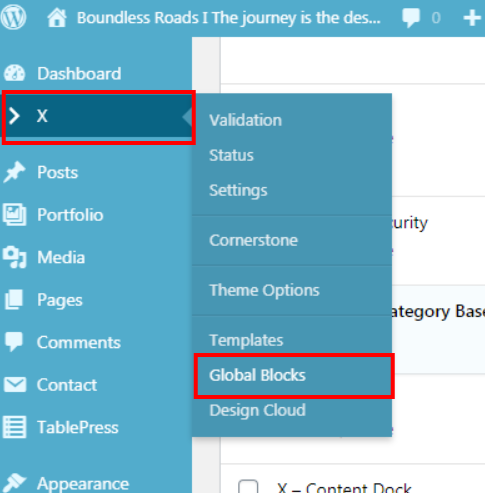
Task: Click the plus New content icon
Action: point(472,18)
